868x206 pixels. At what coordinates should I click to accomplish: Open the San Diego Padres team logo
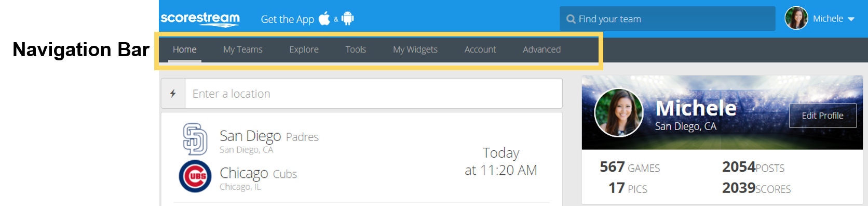(195, 139)
